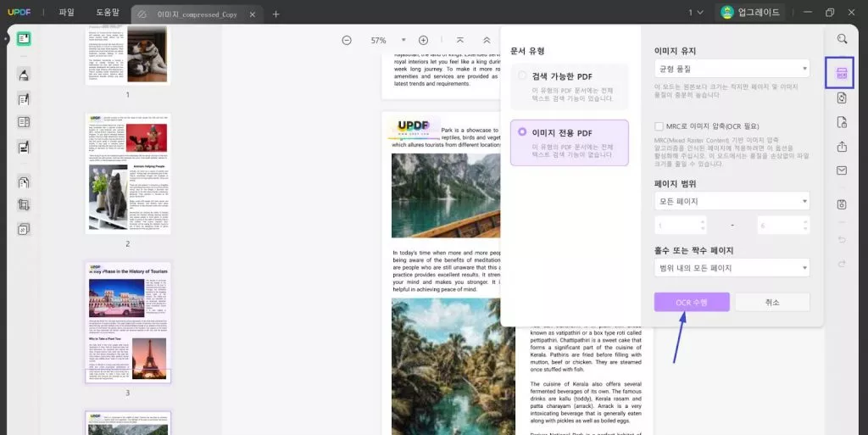Image resolution: width=868 pixels, height=435 pixels.
Task: Open the window count 1 dropdown
Action: point(696,12)
